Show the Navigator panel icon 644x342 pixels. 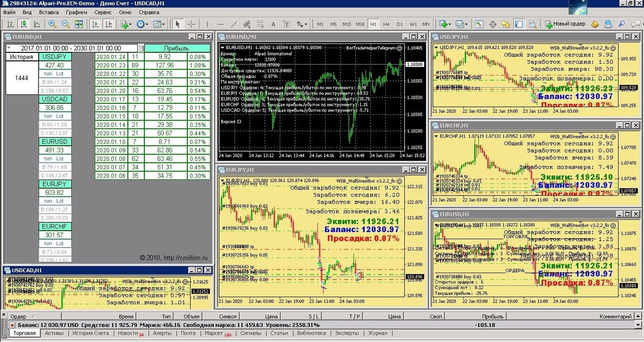pyautogui.click(x=506, y=24)
